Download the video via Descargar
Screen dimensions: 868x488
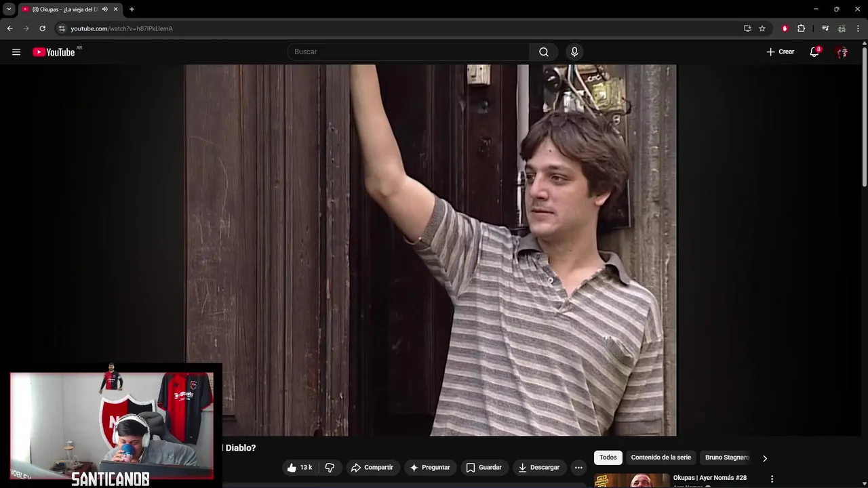click(x=539, y=468)
